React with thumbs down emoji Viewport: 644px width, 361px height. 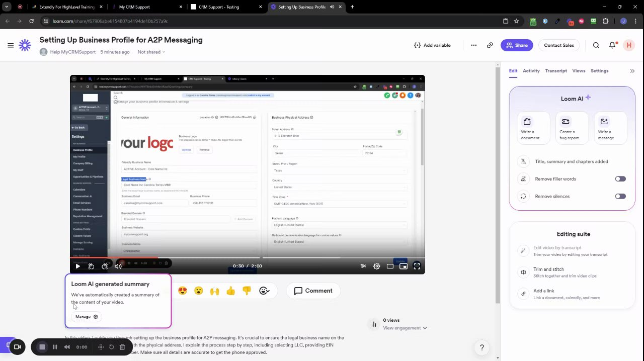coord(247,291)
